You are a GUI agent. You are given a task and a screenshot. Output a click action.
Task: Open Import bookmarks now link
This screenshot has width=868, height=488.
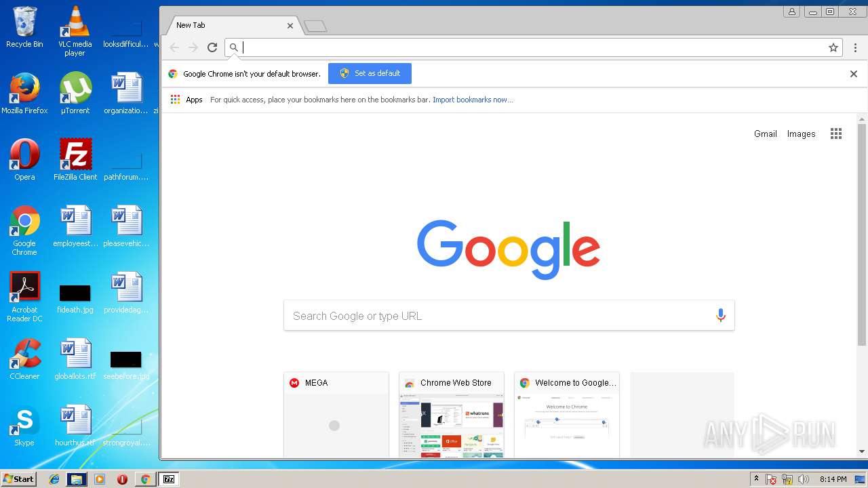(473, 100)
